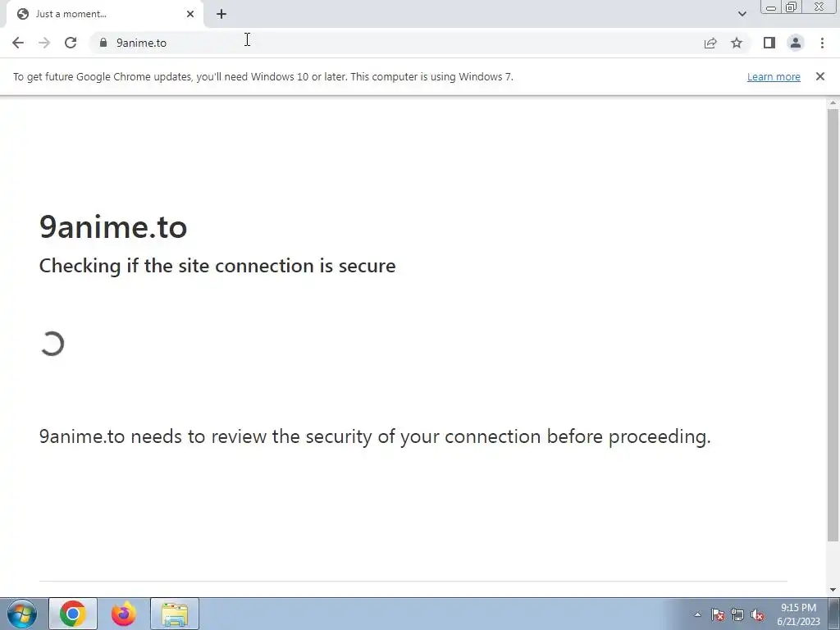Launch Firefox from the taskbar

pos(124,614)
